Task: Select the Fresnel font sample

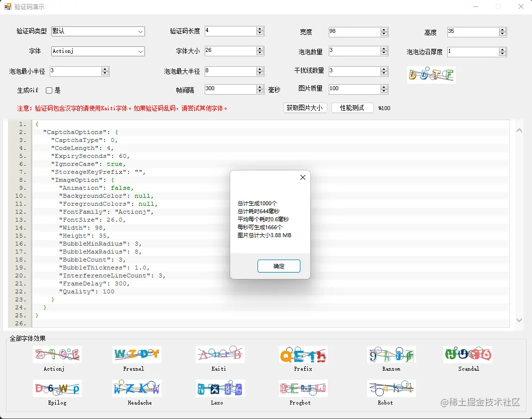Action: 137,354
